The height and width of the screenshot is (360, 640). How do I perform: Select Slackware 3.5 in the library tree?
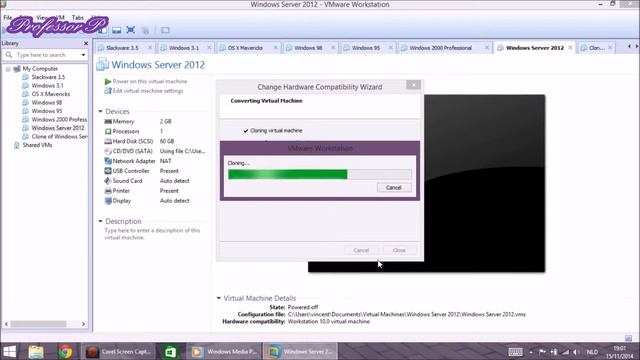click(48, 77)
